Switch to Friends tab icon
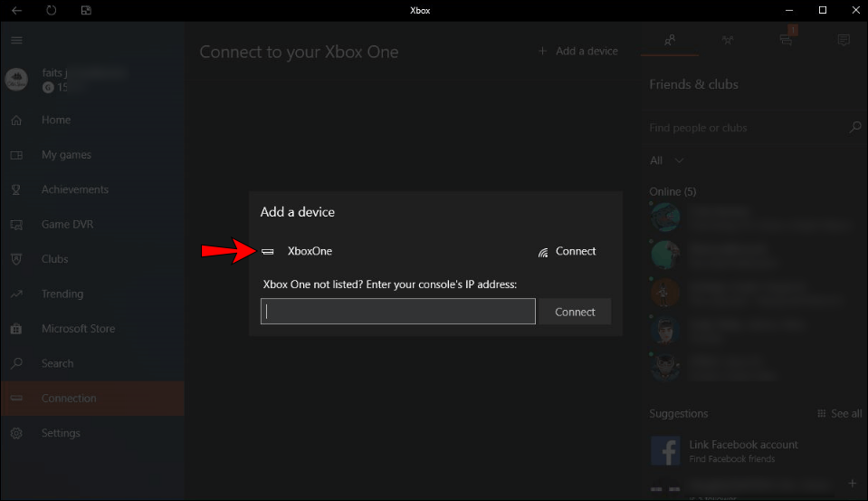This screenshot has height=501, width=868. 670,40
